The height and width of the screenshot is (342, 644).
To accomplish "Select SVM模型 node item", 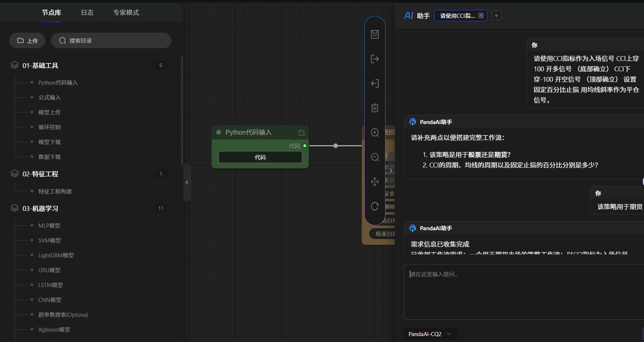I will 50,240.
